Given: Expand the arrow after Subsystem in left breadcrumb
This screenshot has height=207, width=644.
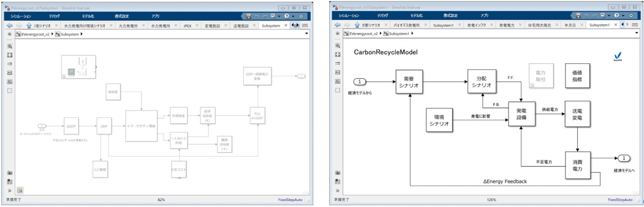Looking at the screenshot, I should [x=81, y=34].
